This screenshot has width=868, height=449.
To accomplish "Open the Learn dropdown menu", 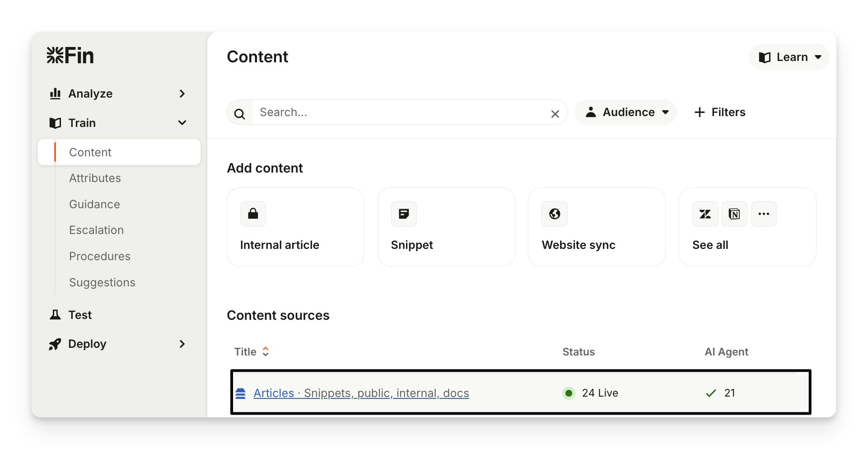I will [x=789, y=57].
